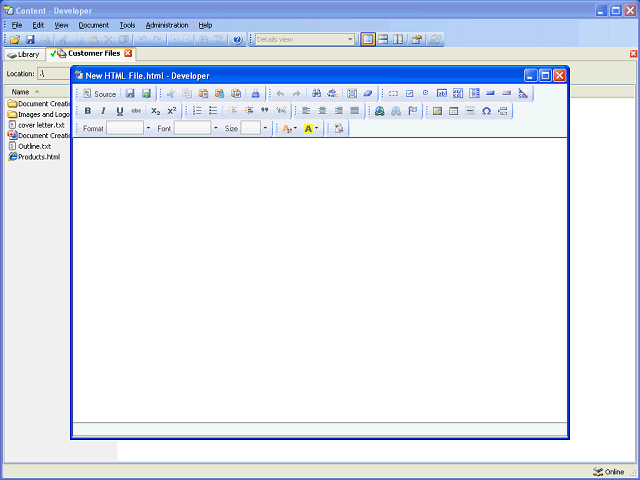Select the highlighted single-pane layout button

point(368,40)
